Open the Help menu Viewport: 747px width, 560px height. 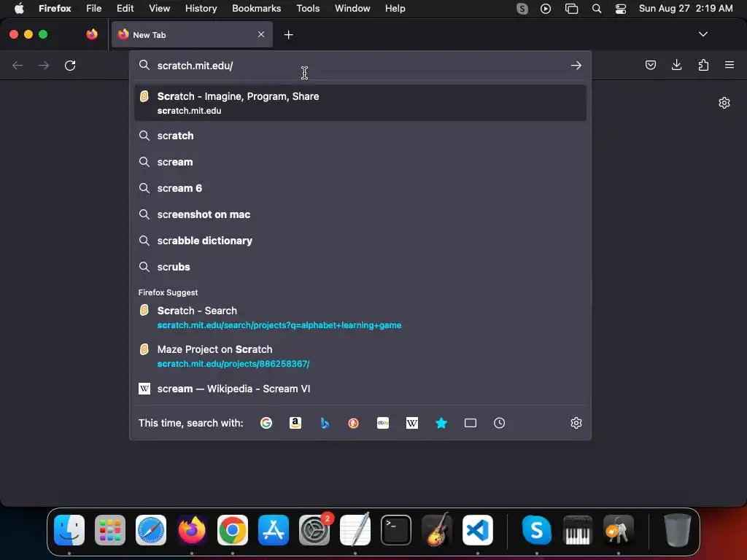click(395, 9)
